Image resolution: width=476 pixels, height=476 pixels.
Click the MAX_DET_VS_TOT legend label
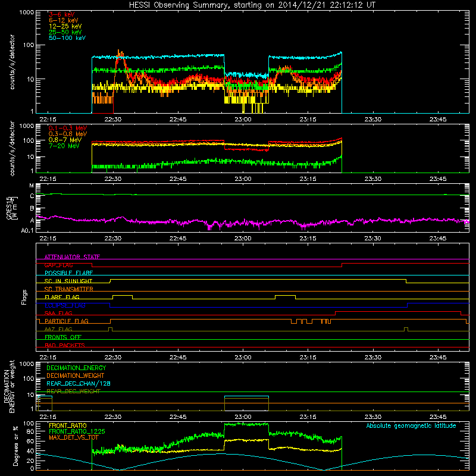(74, 437)
